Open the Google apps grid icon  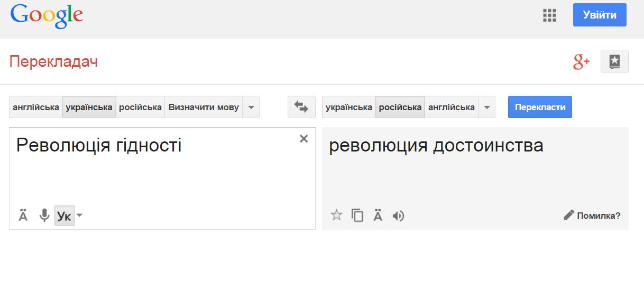click(x=550, y=15)
